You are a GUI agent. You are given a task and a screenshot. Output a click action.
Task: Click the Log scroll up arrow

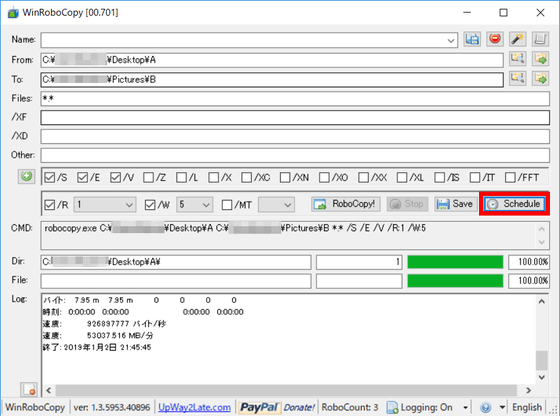(x=541, y=301)
